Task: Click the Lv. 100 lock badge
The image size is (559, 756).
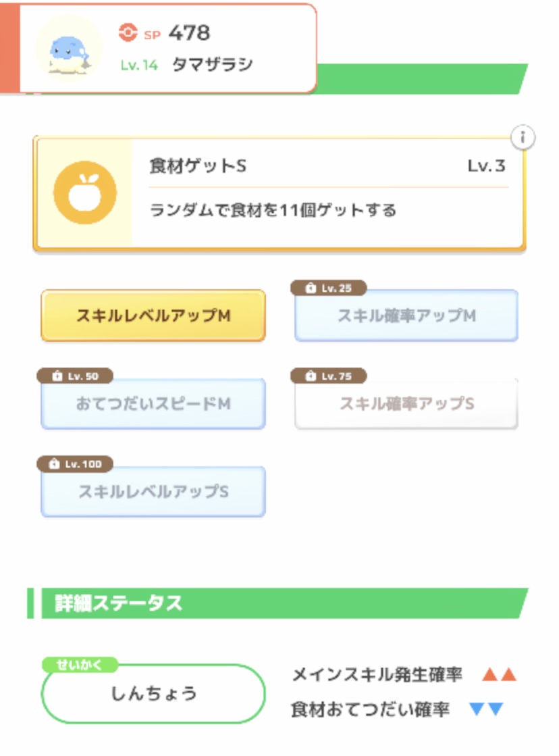Action: pos(75,464)
